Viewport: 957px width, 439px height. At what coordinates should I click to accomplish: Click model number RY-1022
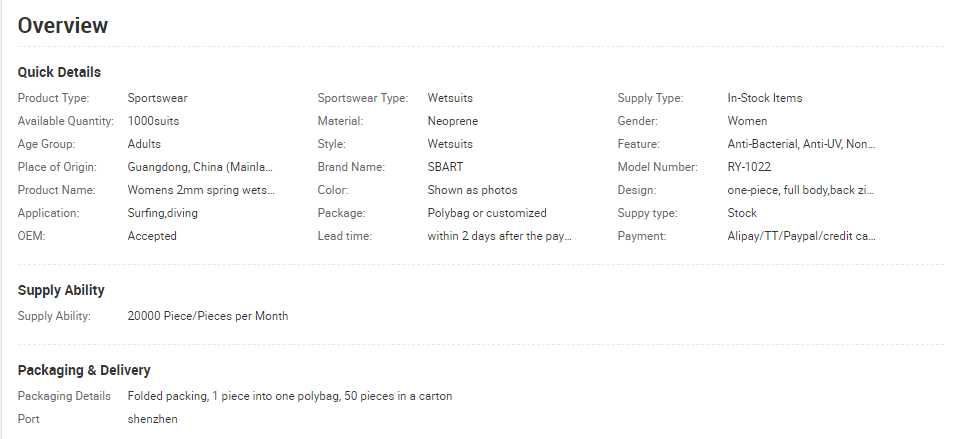(749, 167)
